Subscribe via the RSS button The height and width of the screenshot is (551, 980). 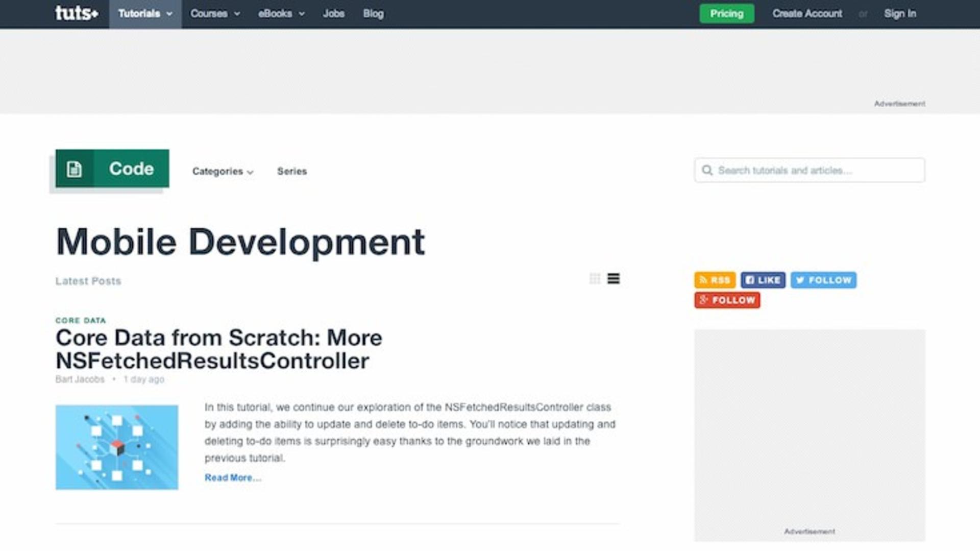pyautogui.click(x=715, y=280)
